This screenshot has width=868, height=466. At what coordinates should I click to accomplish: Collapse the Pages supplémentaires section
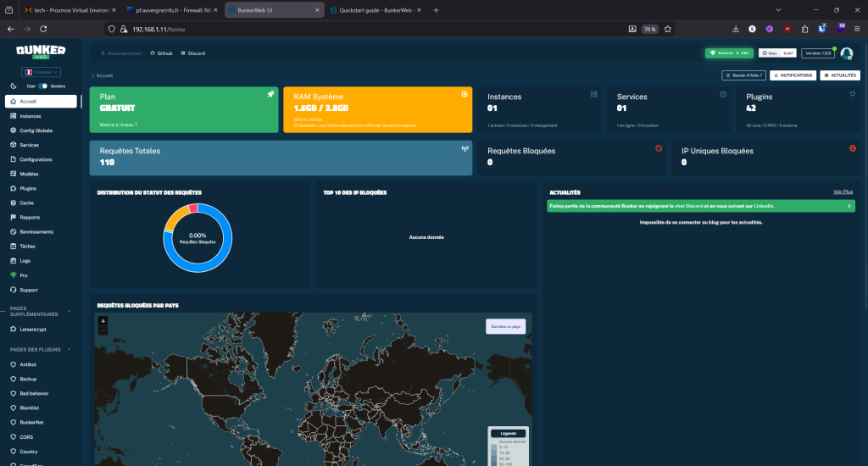(70, 312)
